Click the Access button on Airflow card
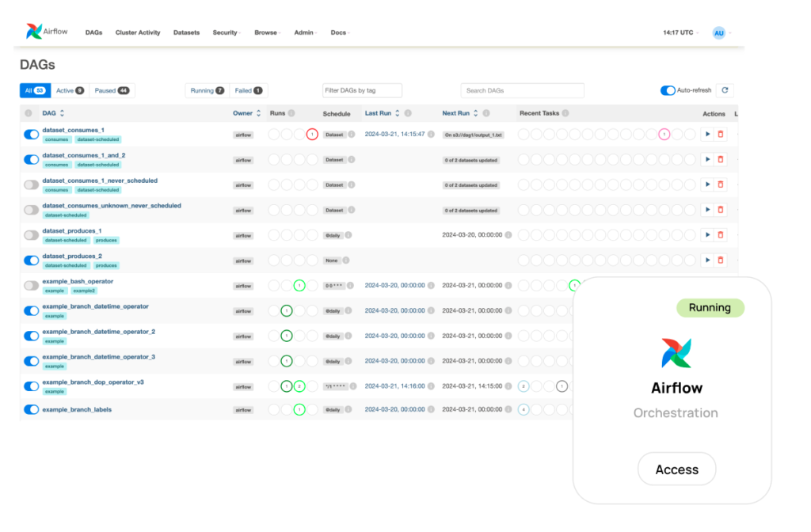 click(676, 469)
